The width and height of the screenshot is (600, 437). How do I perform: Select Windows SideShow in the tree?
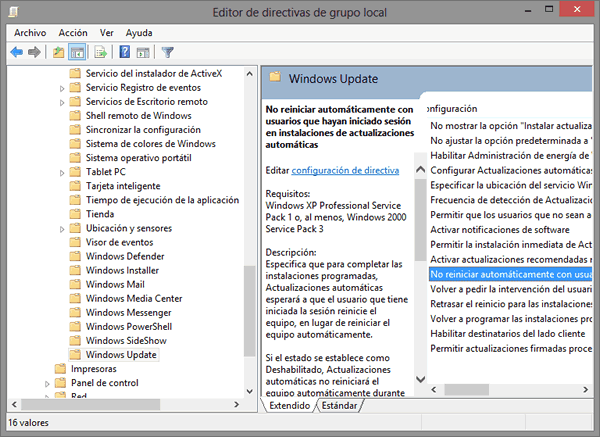tap(126, 341)
